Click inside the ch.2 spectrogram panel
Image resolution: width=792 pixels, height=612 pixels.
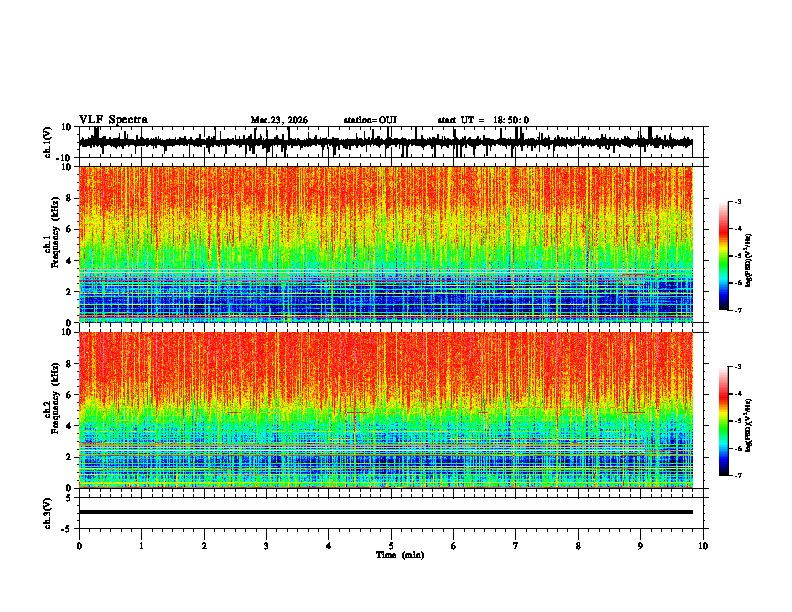tap(385, 410)
